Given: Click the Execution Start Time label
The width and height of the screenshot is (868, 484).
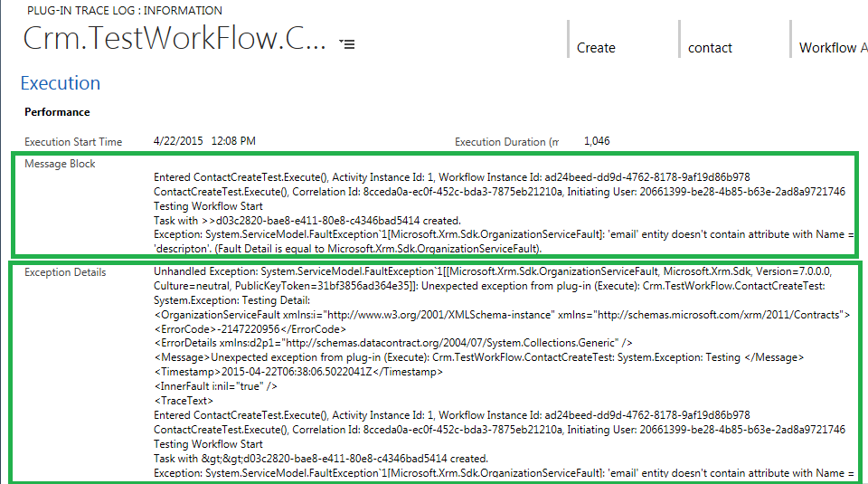Looking at the screenshot, I should click(73, 142).
